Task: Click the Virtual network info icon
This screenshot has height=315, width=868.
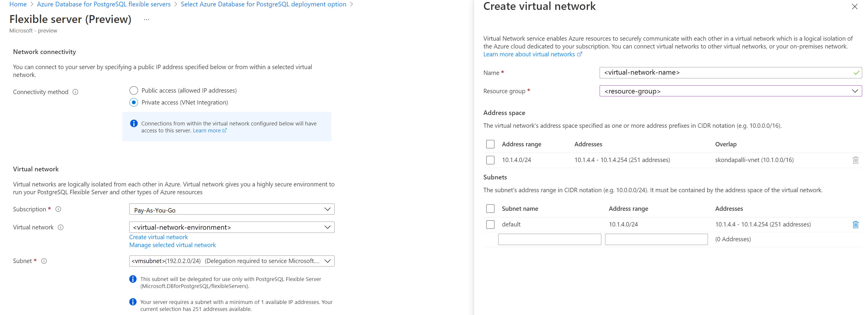Action: [61, 227]
